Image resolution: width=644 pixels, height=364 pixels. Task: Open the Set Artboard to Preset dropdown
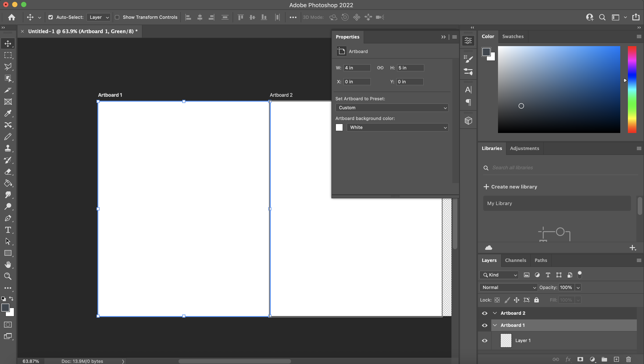coord(391,108)
